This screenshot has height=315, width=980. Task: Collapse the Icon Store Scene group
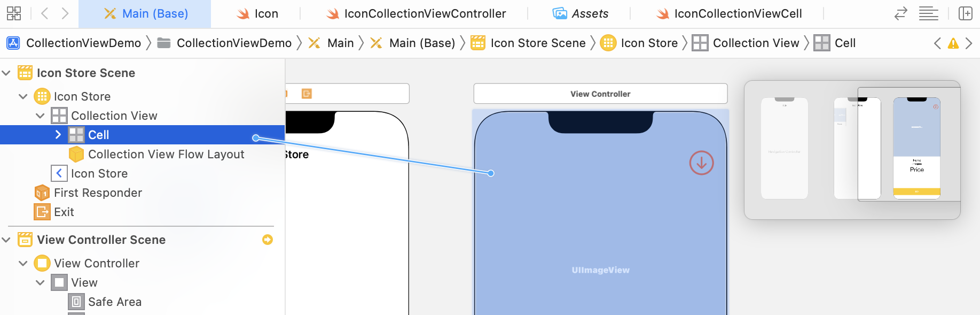point(6,73)
